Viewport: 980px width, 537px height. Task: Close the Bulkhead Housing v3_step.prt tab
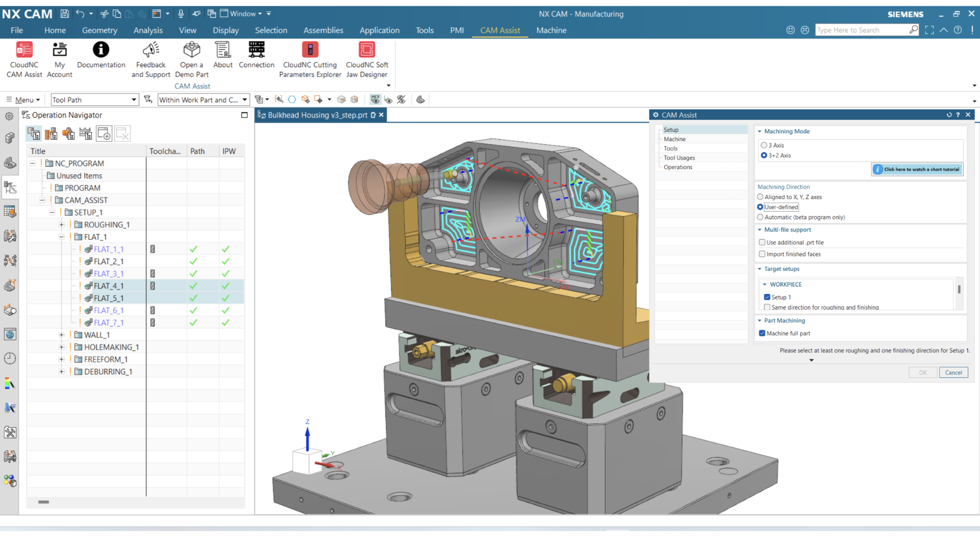click(381, 115)
